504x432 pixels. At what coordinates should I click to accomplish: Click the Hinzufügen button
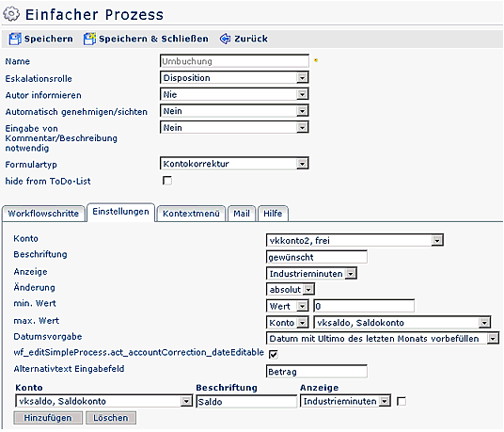coord(48,418)
